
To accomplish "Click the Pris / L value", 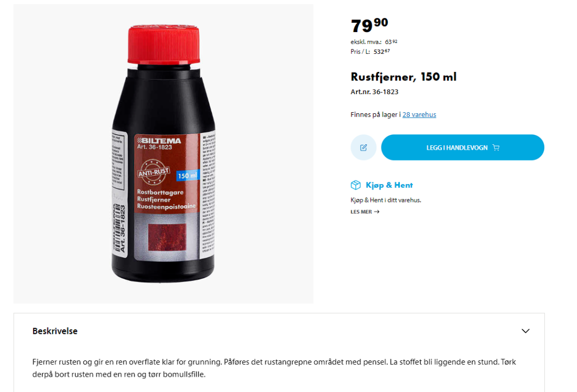I will point(381,52).
